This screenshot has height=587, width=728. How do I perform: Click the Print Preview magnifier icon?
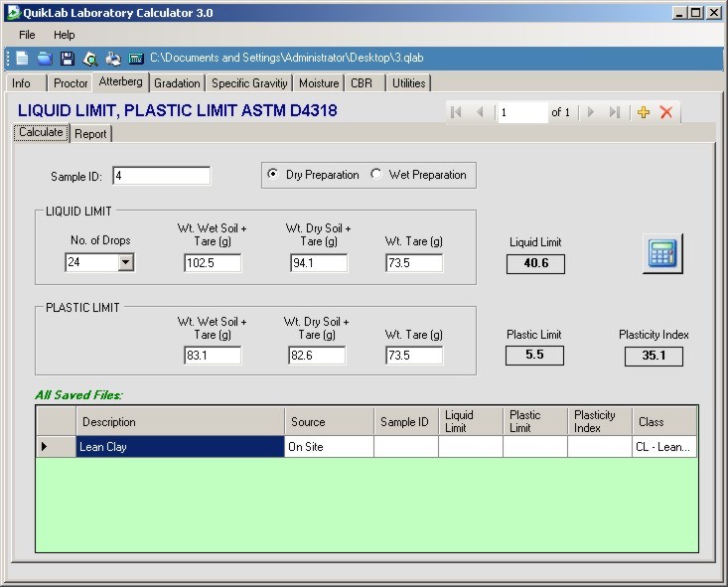pyautogui.click(x=90, y=59)
